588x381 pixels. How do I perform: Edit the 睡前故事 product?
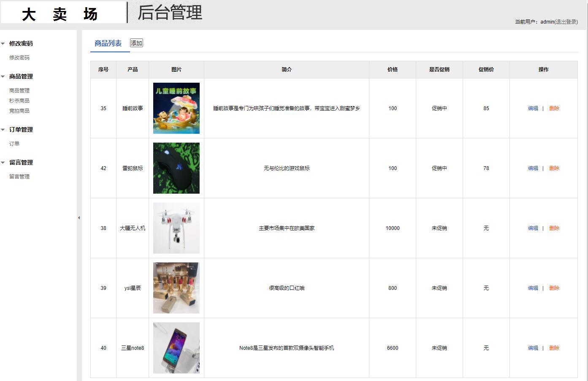tap(533, 108)
